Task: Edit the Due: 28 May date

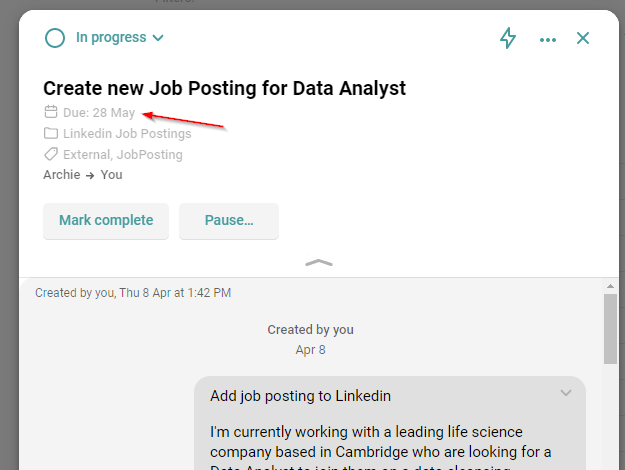Action: tap(99, 113)
